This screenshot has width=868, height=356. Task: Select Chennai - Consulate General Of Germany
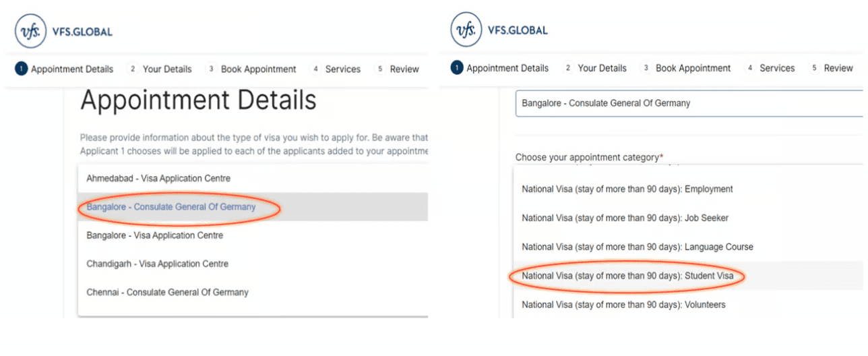(167, 293)
